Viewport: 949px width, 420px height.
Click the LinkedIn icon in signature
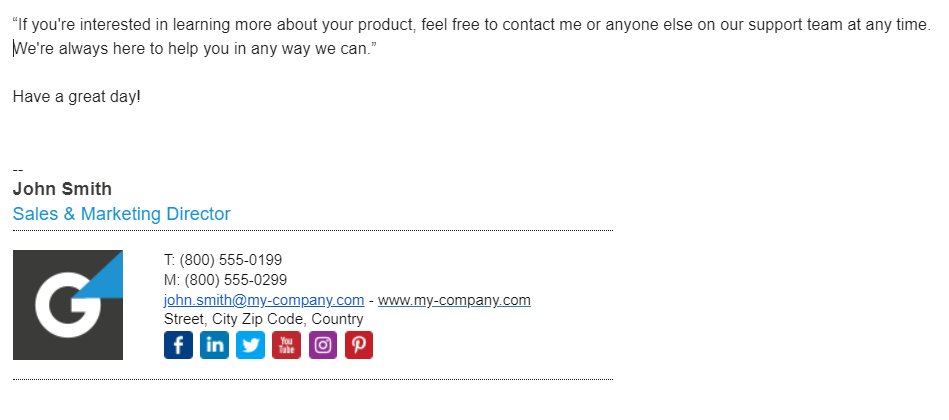point(214,345)
